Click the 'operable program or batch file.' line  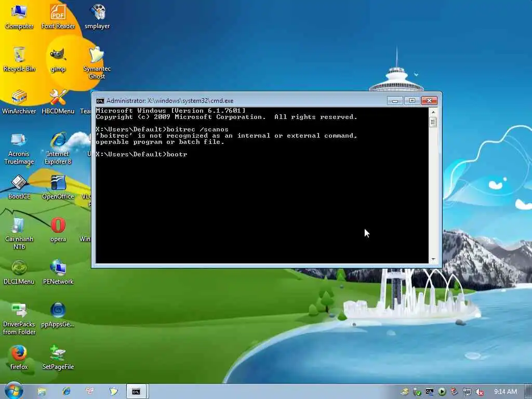coord(160,142)
